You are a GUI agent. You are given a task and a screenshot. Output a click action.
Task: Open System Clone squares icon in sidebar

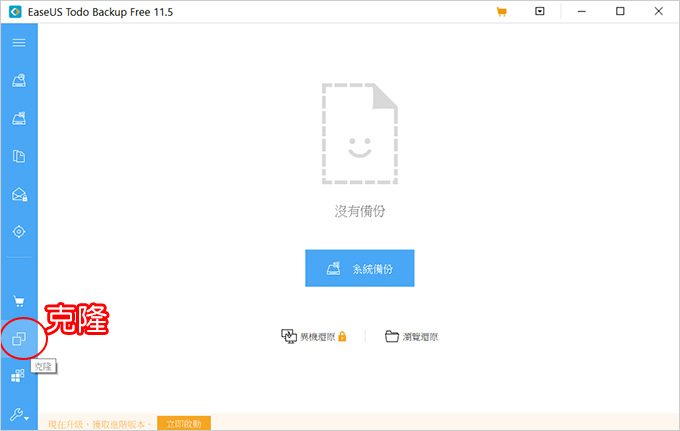18,375
